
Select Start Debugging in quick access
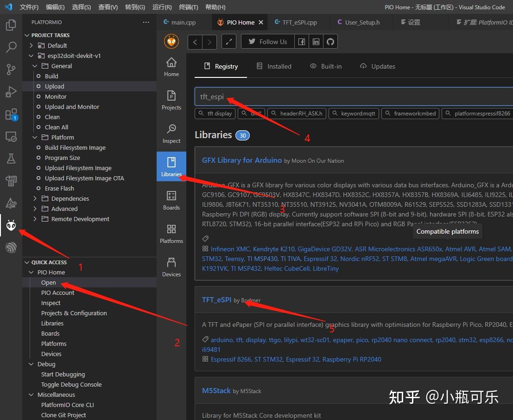tap(89, 374)
